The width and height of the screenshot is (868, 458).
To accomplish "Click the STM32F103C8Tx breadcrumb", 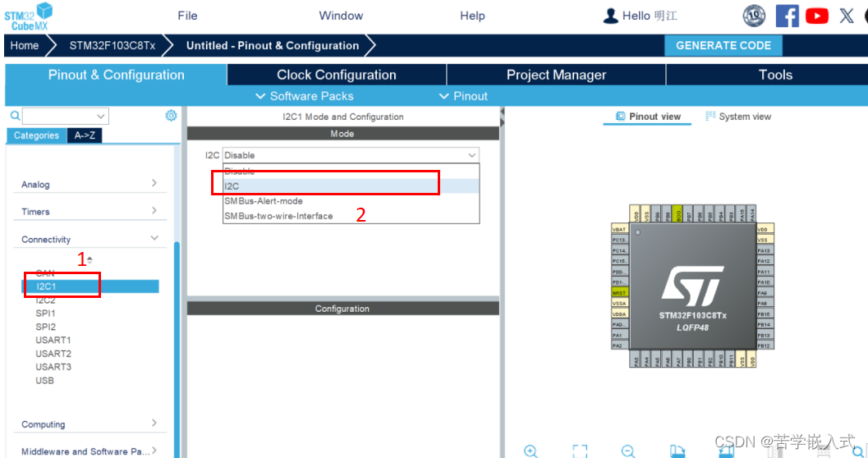I will coord(112,45).
